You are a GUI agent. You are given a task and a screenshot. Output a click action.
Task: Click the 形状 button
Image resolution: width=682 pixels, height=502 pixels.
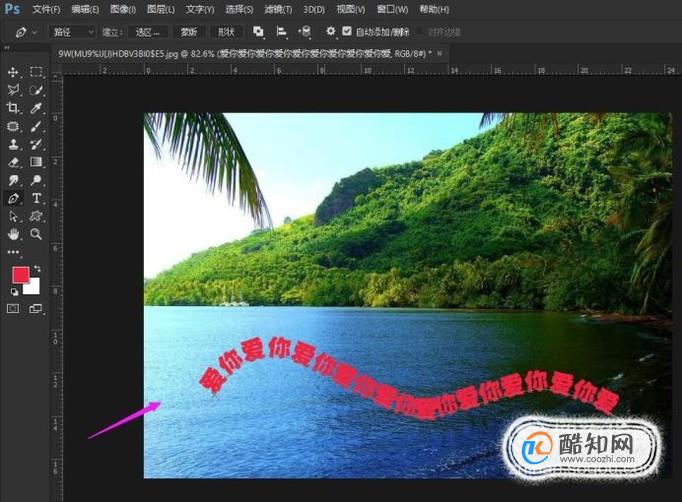(226, 32)
